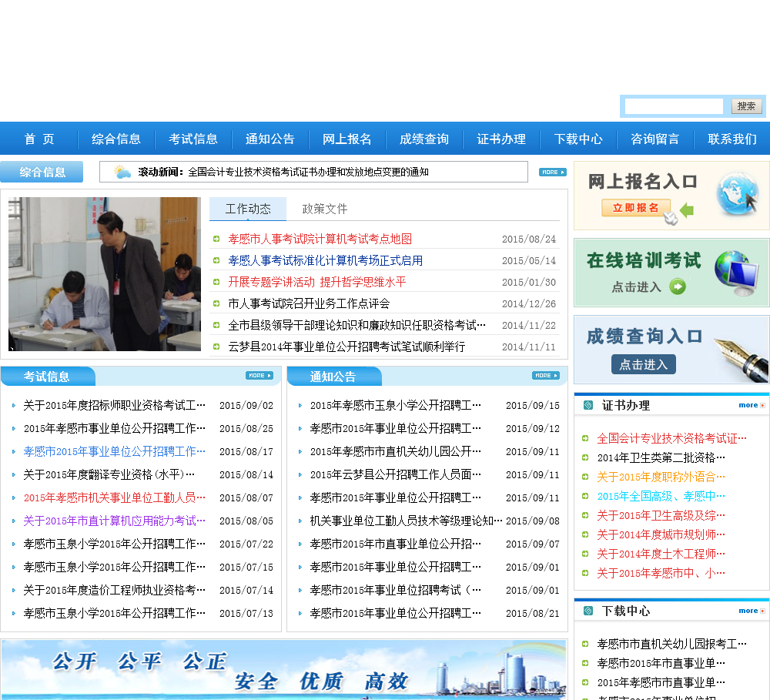Click the exam room photo thumbnail
The width and height of the screenshot is (770, 700).
(x=105, y=274)
